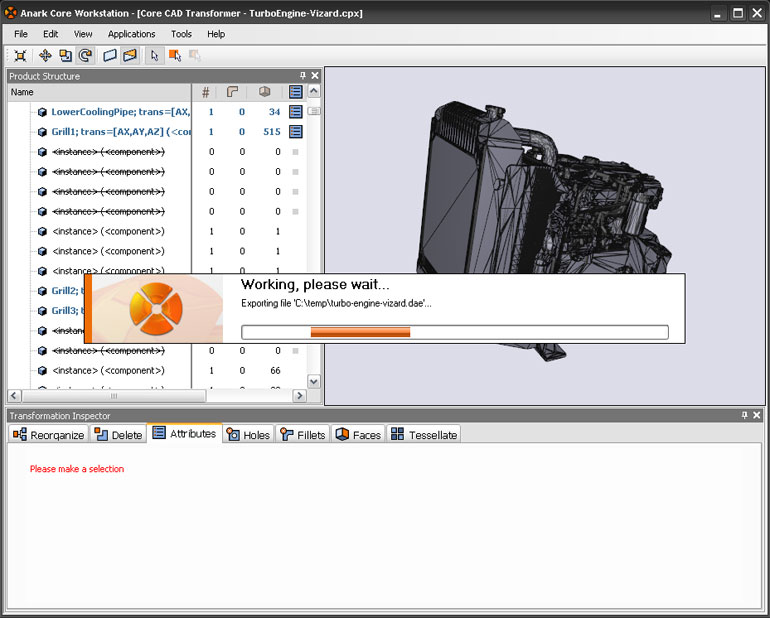770x618 pixels.
Task: Click the horizontal scrollbar thumb in Product Structure
Action: pyautogui.click(x=114, y=395)
